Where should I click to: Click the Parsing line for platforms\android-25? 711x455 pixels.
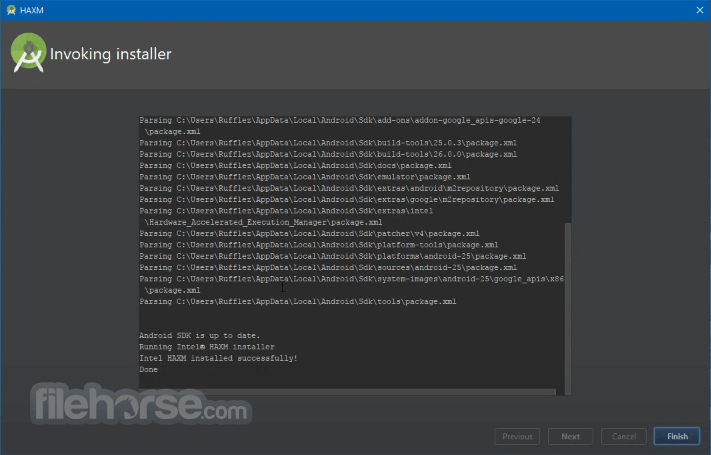click(x=333, y=256)
